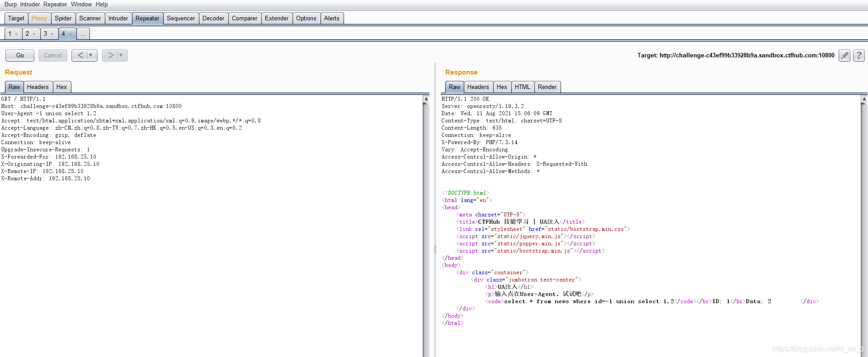Image resolution: width=868 pixels, height=357 pixels.
Task: Expand the back history dropdown arrow
Action: click(x=91, y=55)
